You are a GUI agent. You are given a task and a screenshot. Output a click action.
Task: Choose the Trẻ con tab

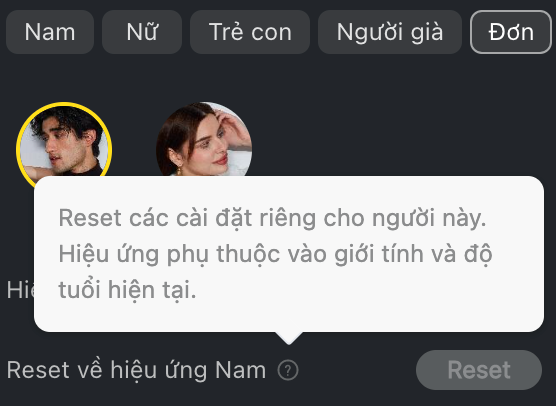(250, 32)
